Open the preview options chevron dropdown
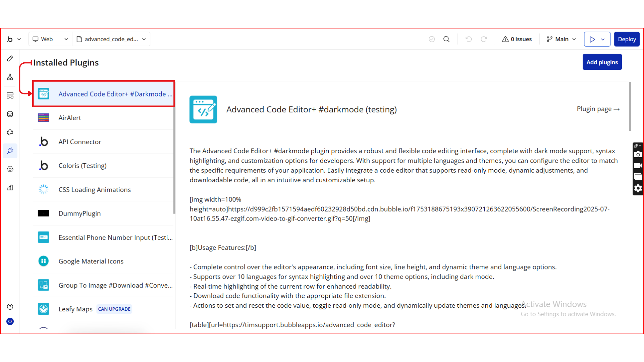The height and width of the screenshot is (362, 644). click(603, 39)
